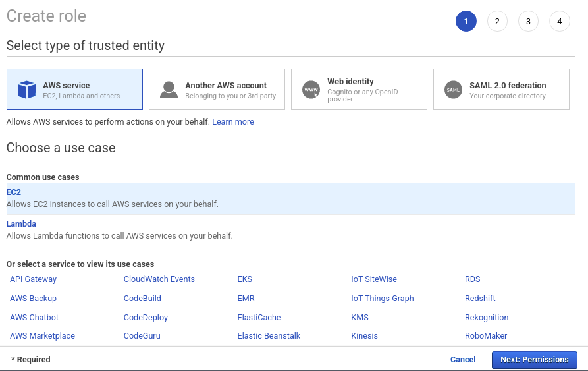Click 'Cognito or any OpenID provider' text

[x=363, y=96]
